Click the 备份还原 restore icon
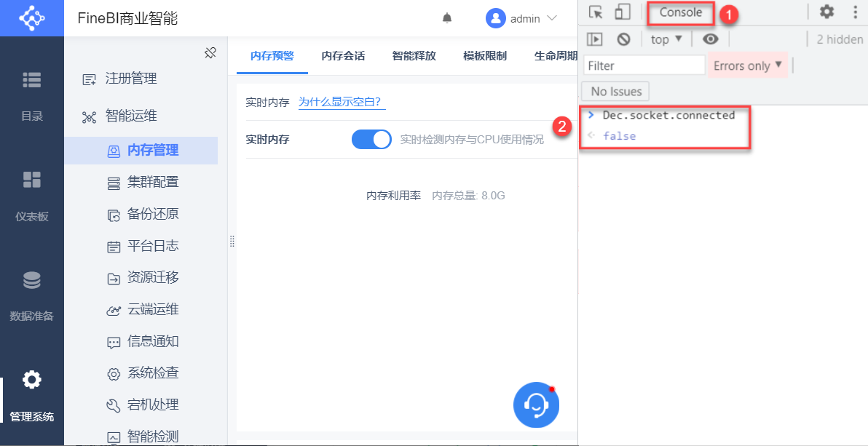Viewport: 868px width, 446px height. 114,215
